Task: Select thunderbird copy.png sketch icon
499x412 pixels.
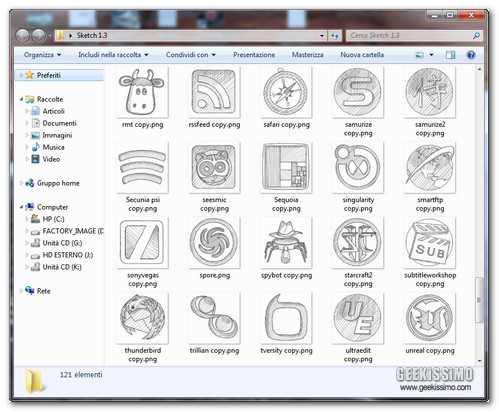Action: pyautogui.click(x=142, y=318)
